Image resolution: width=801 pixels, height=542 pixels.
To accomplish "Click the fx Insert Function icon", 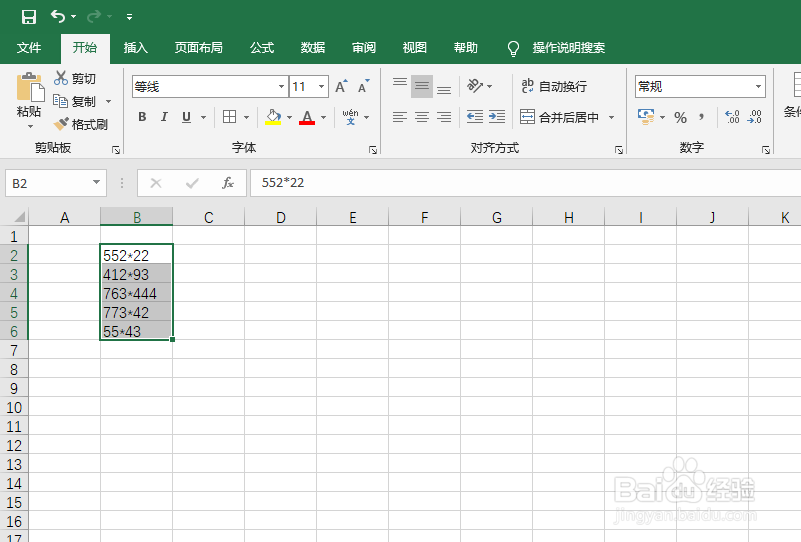I will coord(228,183).
